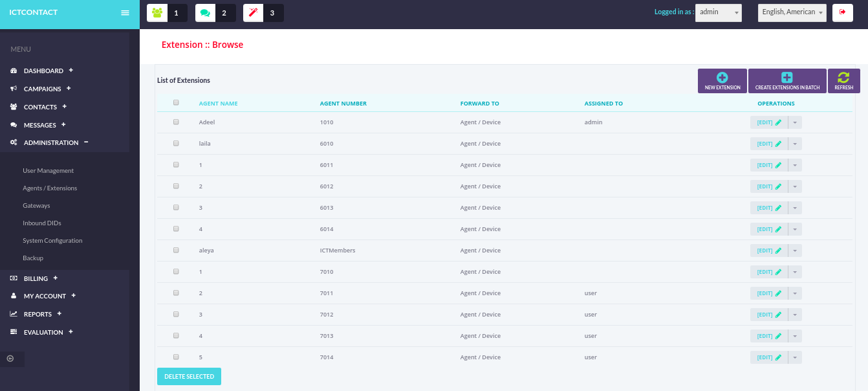Sort by Forward To column header

(480, 104)
